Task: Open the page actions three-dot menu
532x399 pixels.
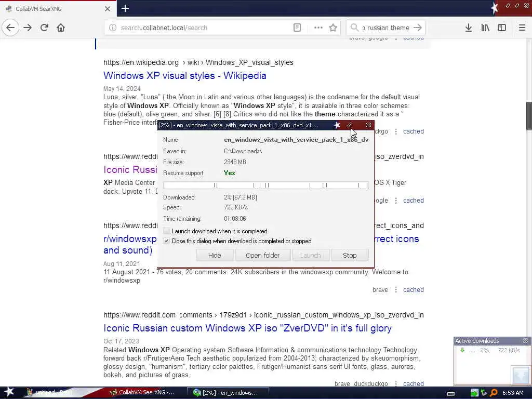Action: coord(318,28)
